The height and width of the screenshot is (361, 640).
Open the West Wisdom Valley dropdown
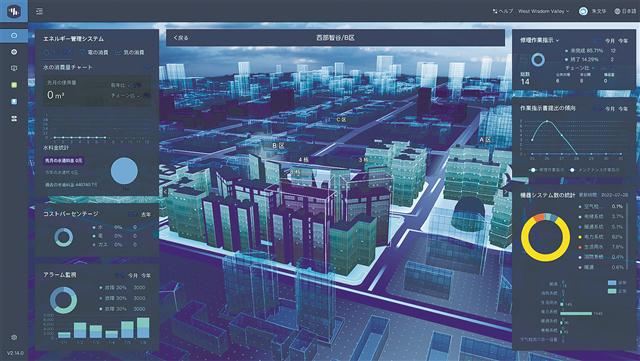[x=543, y=11]
